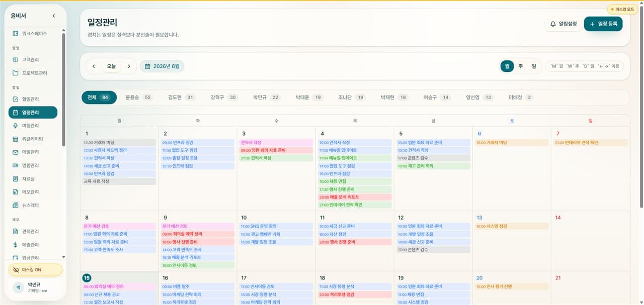Select the 전체 84 tab

click(99, 97)
